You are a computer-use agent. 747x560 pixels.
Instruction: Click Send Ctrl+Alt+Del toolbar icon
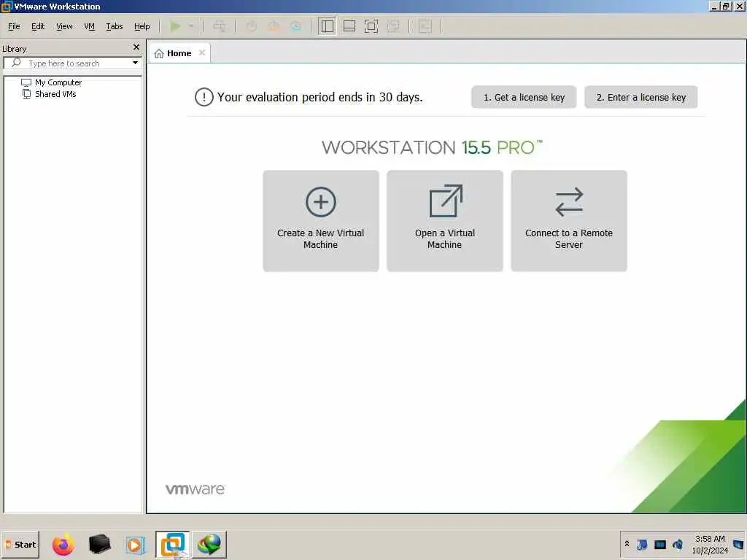[220, 26]
